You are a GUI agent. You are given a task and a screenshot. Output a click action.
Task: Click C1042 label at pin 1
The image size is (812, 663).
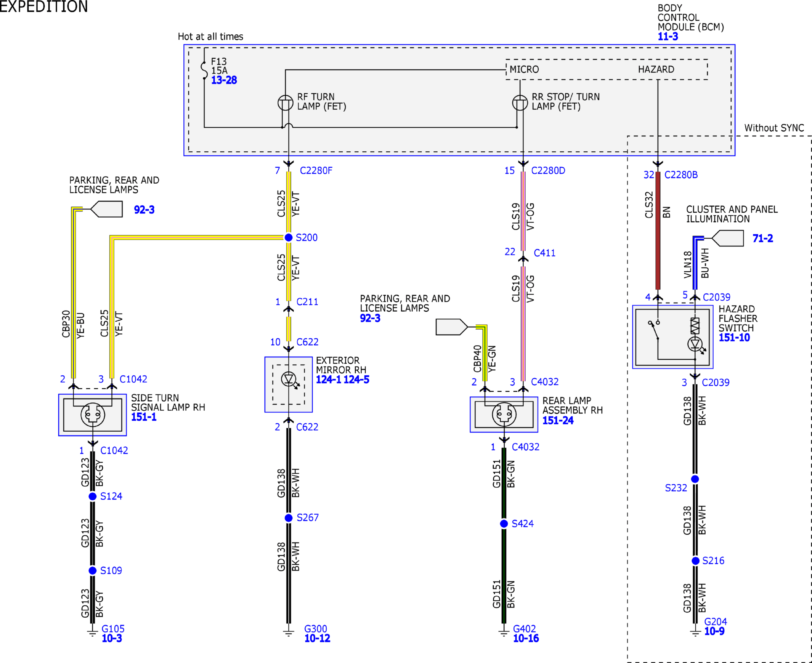[114, 451]
